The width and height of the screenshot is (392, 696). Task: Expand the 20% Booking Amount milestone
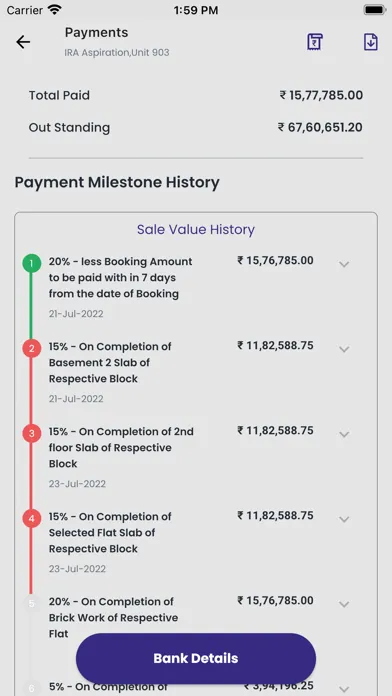pyautogui.click(x=344, y=265)
